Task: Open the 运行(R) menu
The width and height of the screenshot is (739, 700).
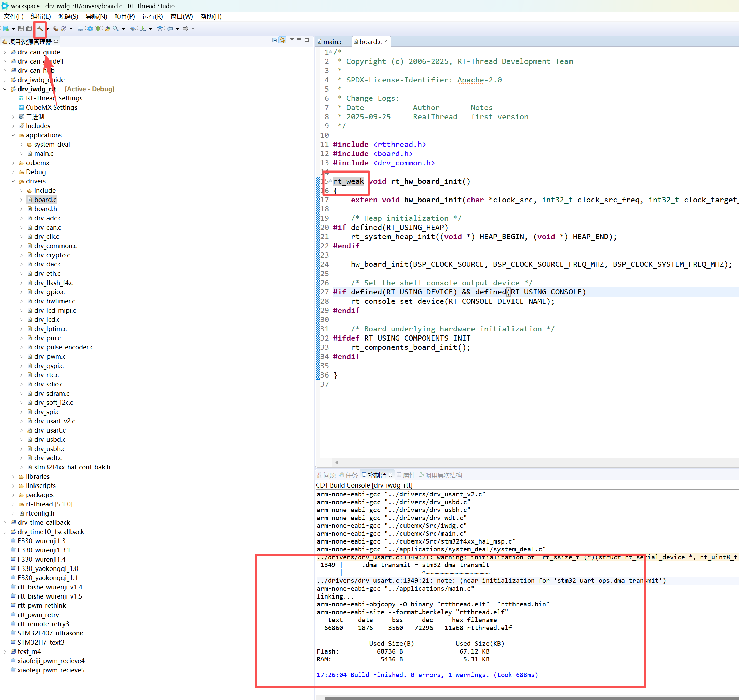Action: click(x=152, y=16)
